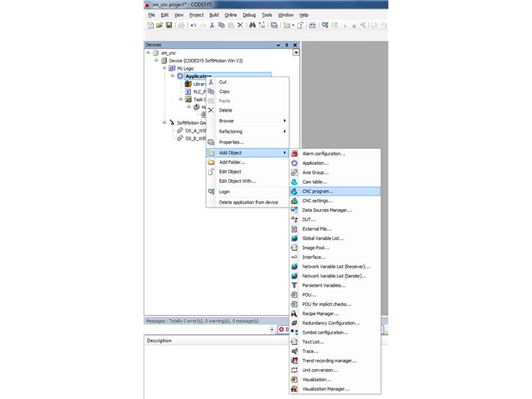Select Unit conversion entry
This screenshot has height=399, width=532.
(335, 370)
